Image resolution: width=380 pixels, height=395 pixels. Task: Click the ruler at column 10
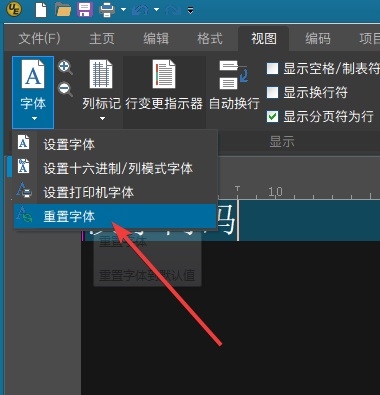pos(275,192)
